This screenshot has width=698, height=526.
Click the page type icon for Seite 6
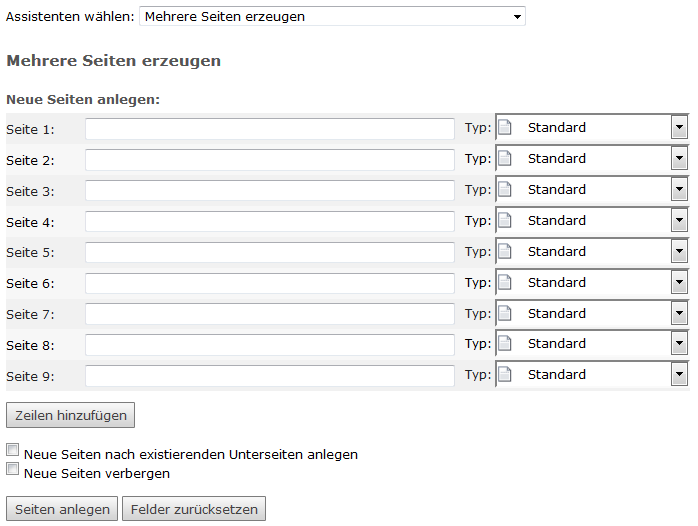click(505, 283)
